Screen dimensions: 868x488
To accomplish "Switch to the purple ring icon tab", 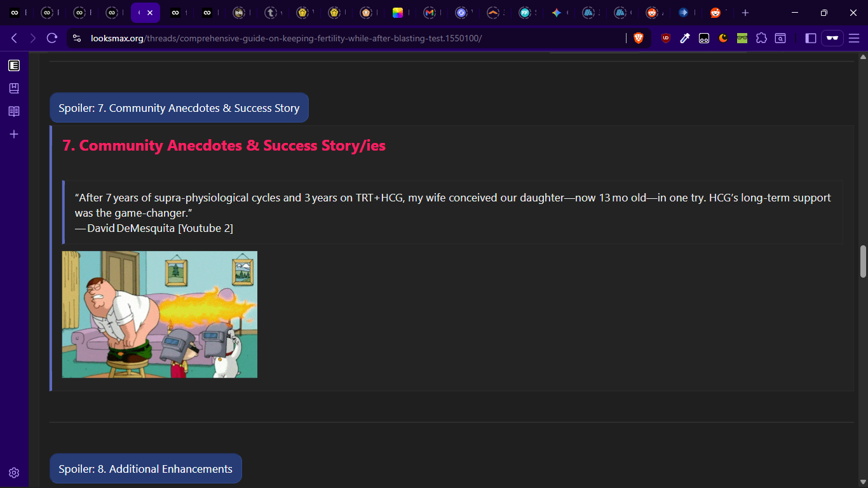I will coord(461,13).
